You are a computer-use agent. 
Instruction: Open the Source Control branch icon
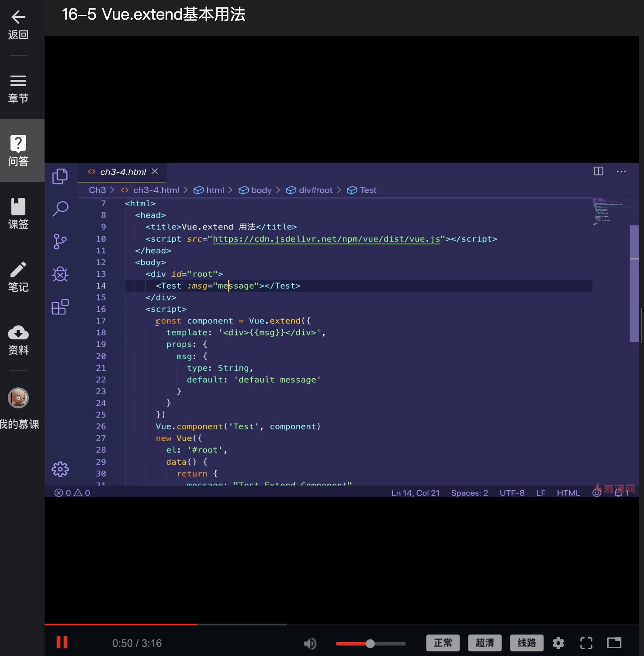(x=60, y=241)
